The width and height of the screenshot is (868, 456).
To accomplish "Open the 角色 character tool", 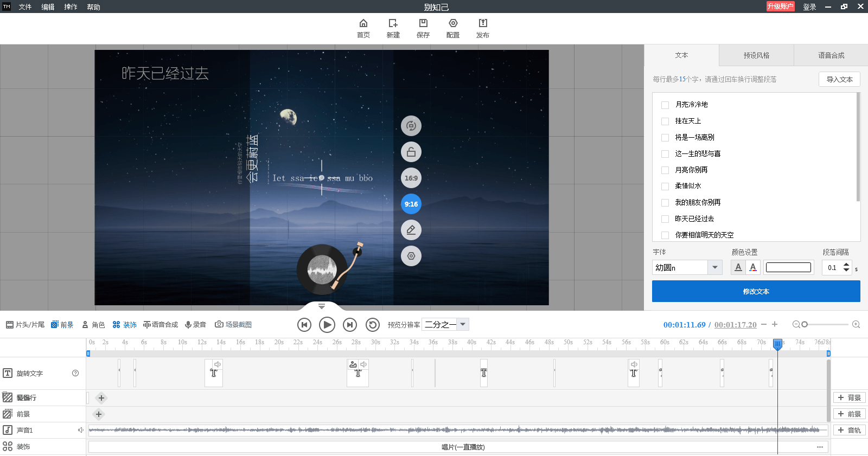I will pyautogui.click(x=93, y=324).
